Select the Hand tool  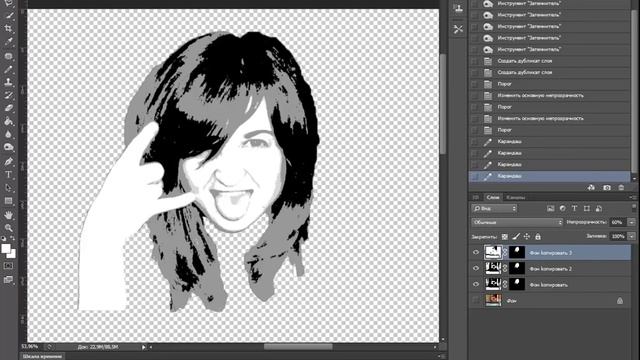(8, 215)
